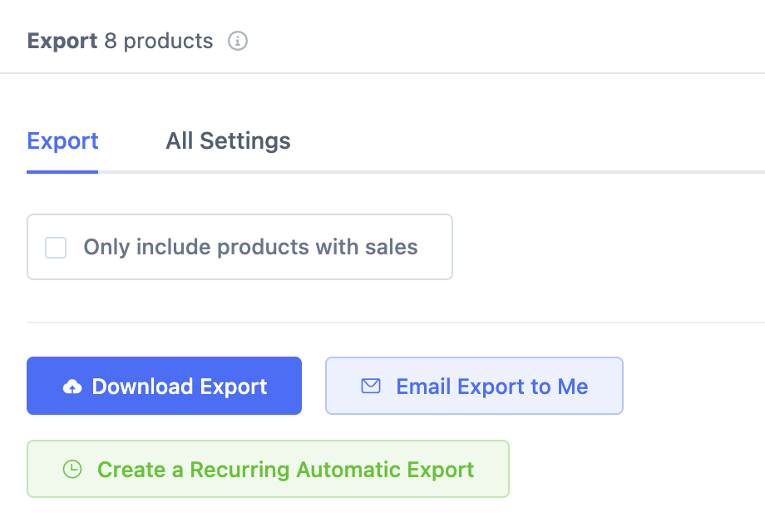Image resolution: width=765 pixels, height=532 pixels.
Task: Open product count details via circled i icon
Action: coord(237,40)
